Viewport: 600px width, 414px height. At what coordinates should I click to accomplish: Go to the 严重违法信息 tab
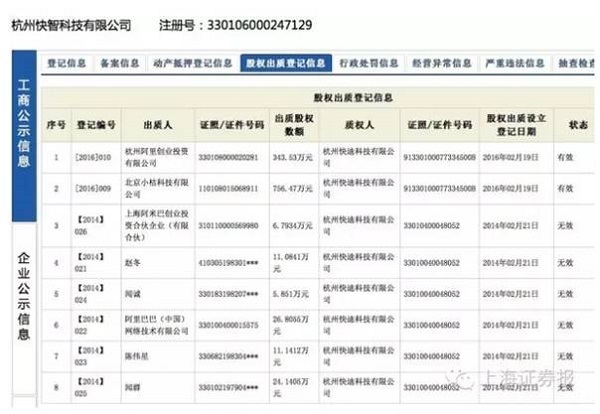tap(515, 63)
